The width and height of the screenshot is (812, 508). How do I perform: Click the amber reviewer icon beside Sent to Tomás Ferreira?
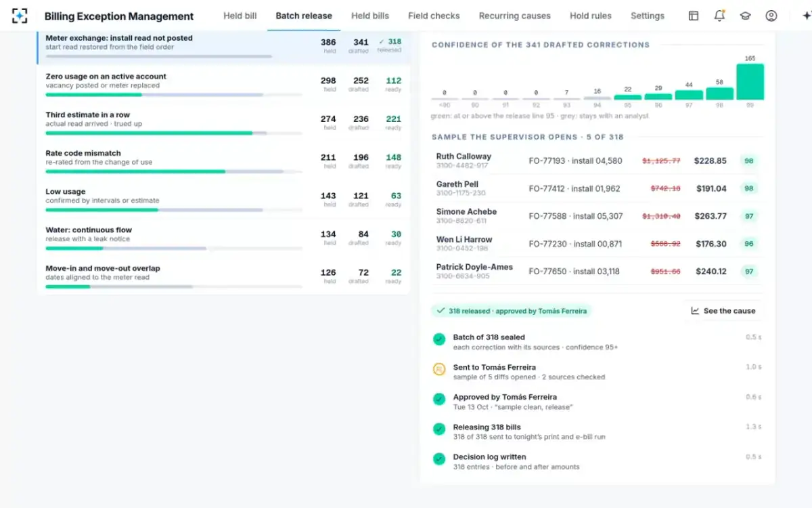coord(439,369)
